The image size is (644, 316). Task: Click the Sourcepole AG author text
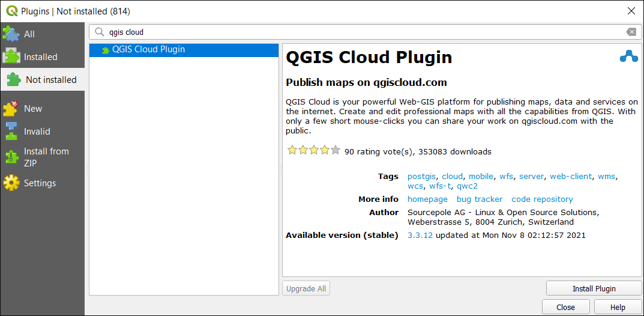pos(503,217)
